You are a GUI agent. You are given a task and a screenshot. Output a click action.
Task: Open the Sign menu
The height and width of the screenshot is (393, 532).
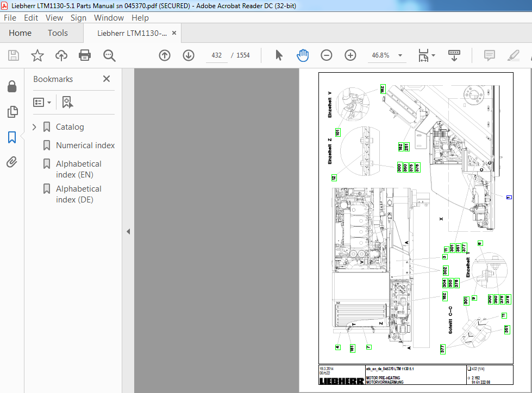(x=78, y=18)
